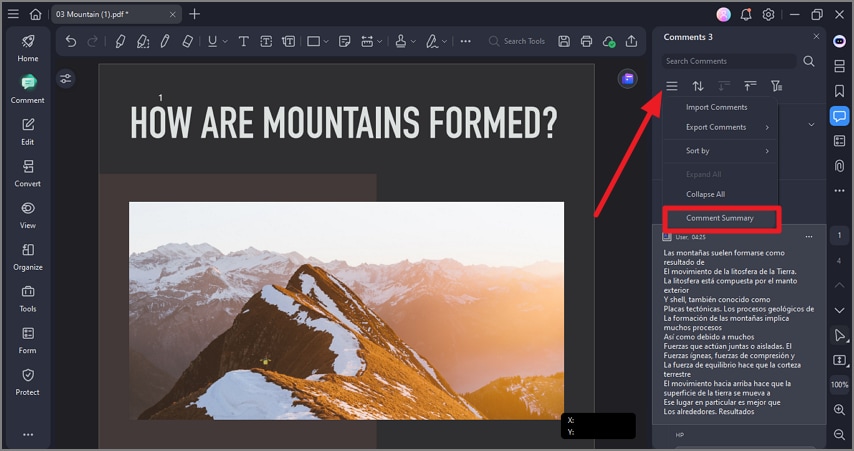Select the sticky note tool
The width and height of the screenshot is (854, 451).
(344, 41)
